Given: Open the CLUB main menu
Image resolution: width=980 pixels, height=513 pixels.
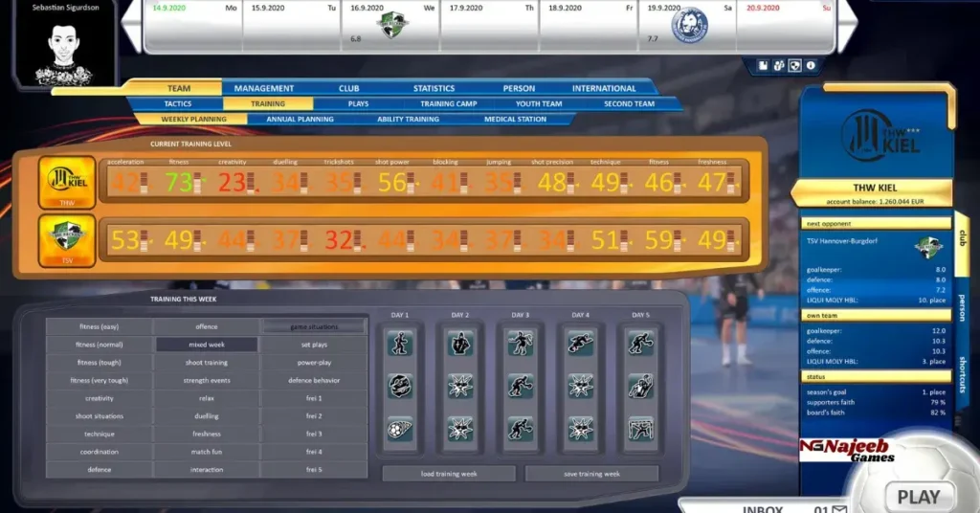Looking at the screenshot, I should [348, 88].
